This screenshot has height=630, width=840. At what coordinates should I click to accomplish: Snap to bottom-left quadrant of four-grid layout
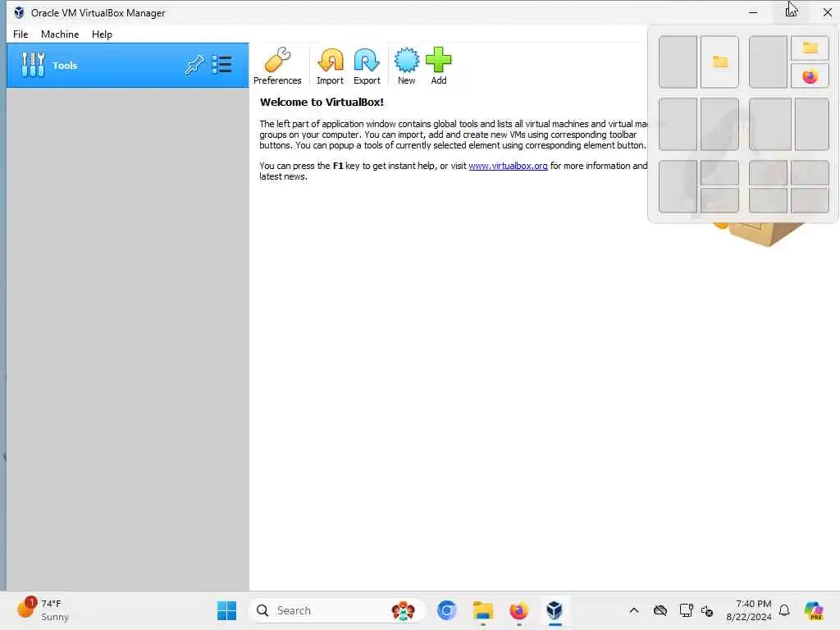tap(768, 200)
